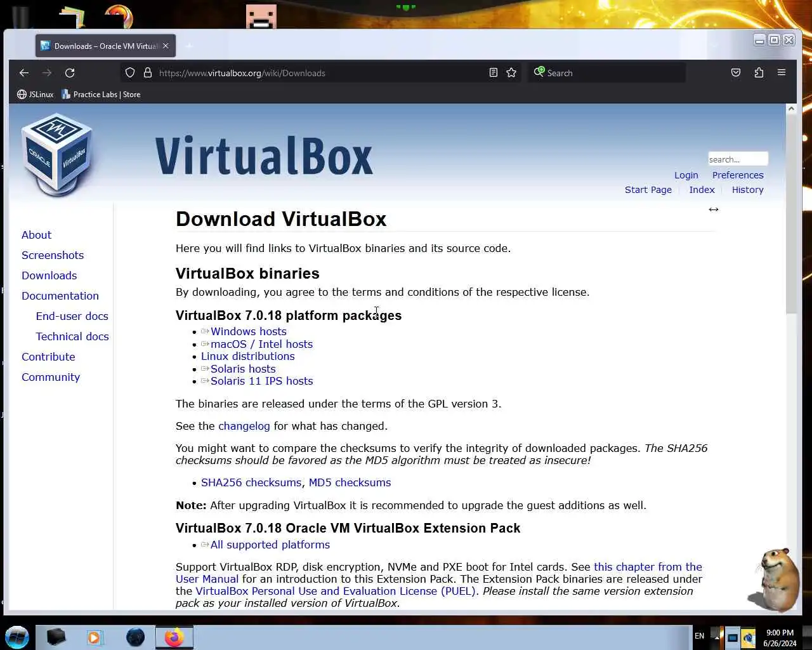Toggle page width double-arrow icon
The width and height of the screenshot is (812, 650).
714,209
